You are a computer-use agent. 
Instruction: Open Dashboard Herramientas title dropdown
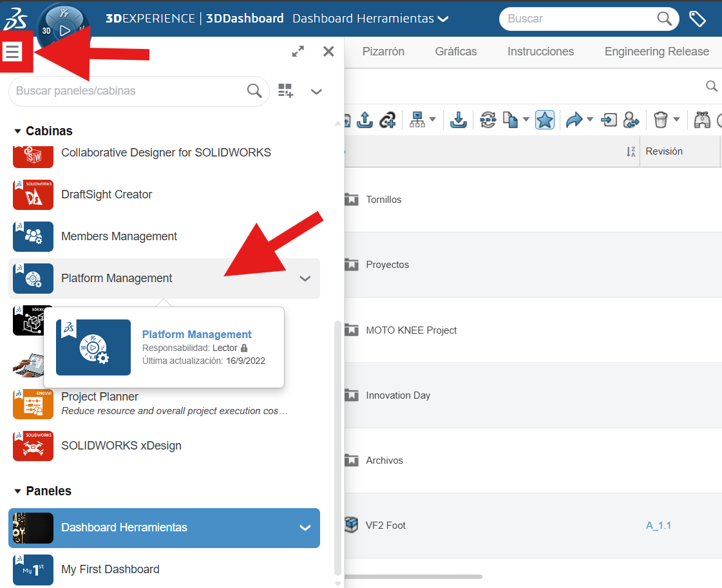pos(443,19)
